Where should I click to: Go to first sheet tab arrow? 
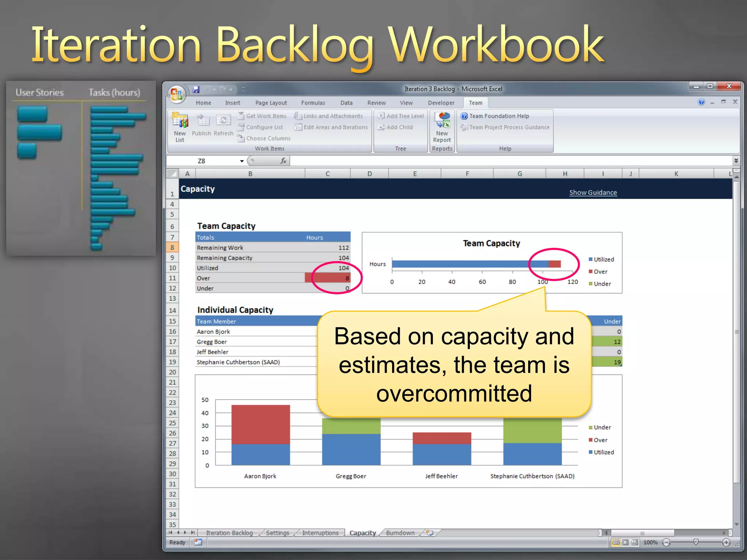click(171, 533)
